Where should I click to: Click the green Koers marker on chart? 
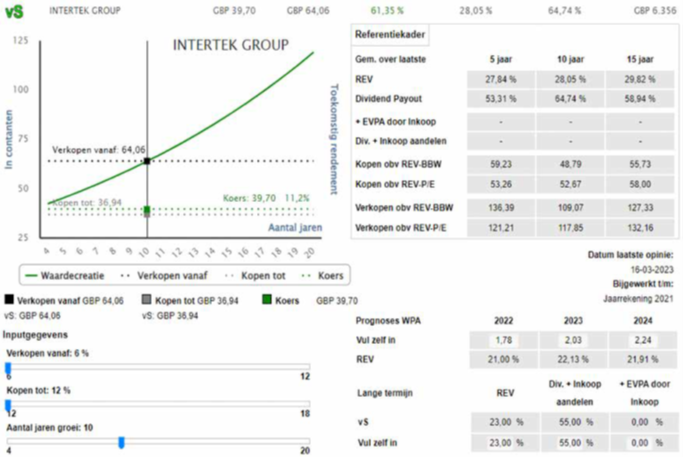click(147, 210)
